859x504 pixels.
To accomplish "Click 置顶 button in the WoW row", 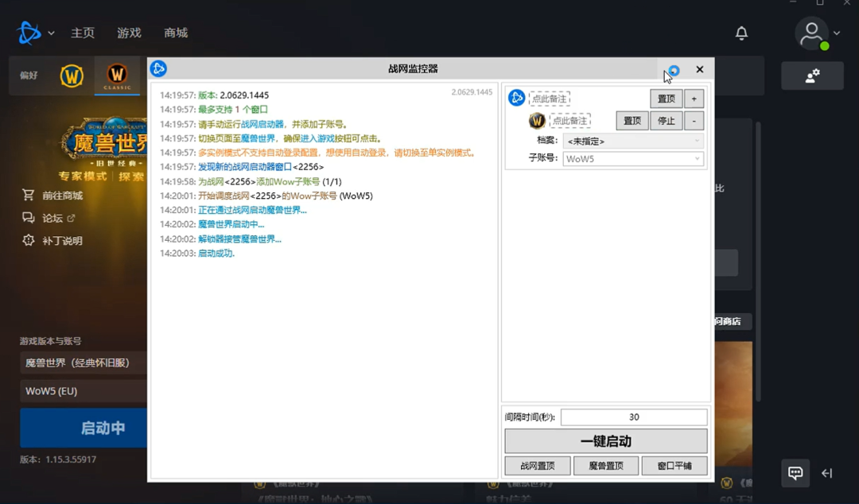I will (x=632, y=121).
